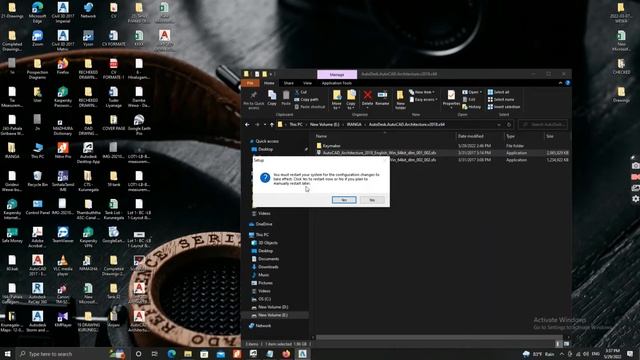Switch to the View ribbon tab
Screen dimensions: 640x360
coord(307,83)
